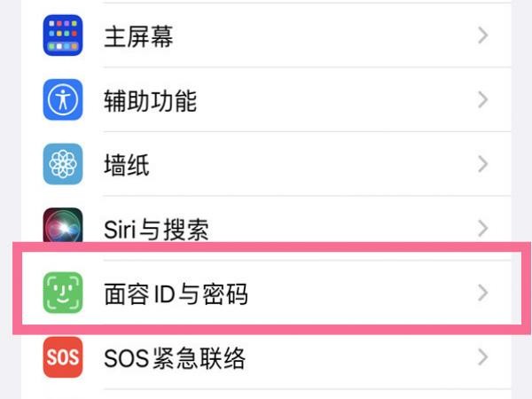Click the chevron beside SOS紧急联络
Image resolution: width=532 pixels, height=399 pixels.
483,357
